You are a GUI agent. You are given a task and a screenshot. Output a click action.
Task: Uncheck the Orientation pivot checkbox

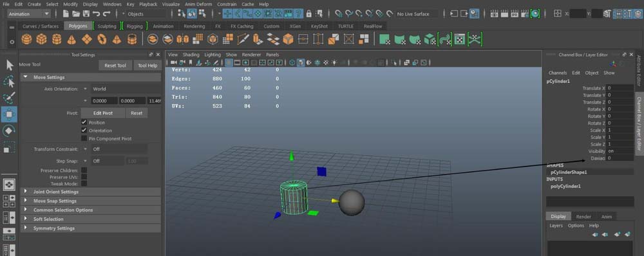click(x=84, y=131)
